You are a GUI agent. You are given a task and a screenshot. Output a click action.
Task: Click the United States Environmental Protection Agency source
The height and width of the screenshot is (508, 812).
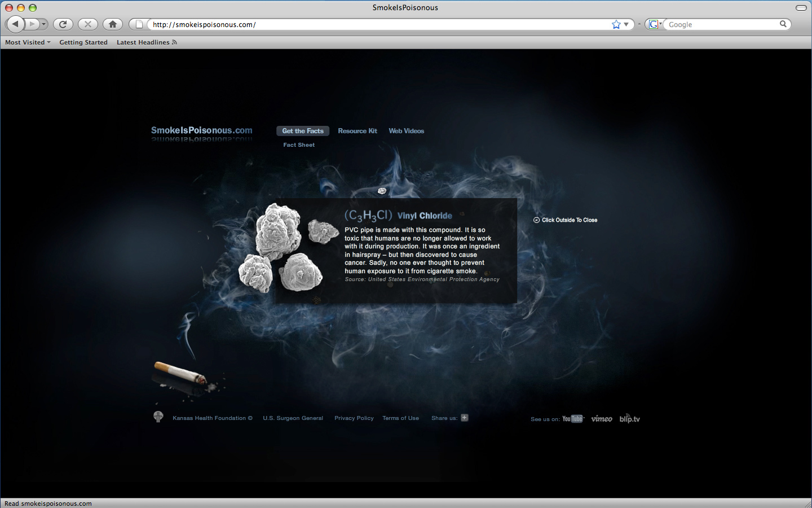tap(434, 279)
